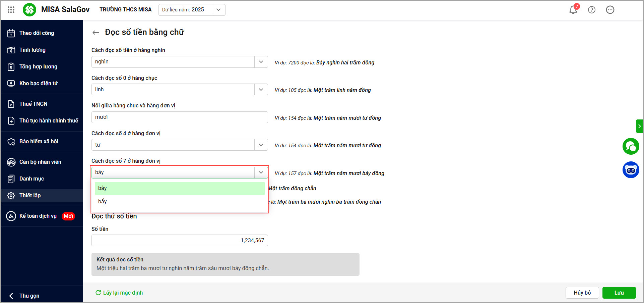Click the Kế toán dịch vụ icon

11,216
